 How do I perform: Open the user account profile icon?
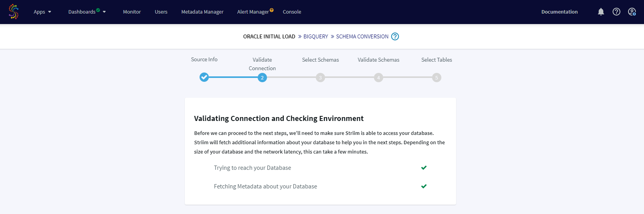[632, 12]
